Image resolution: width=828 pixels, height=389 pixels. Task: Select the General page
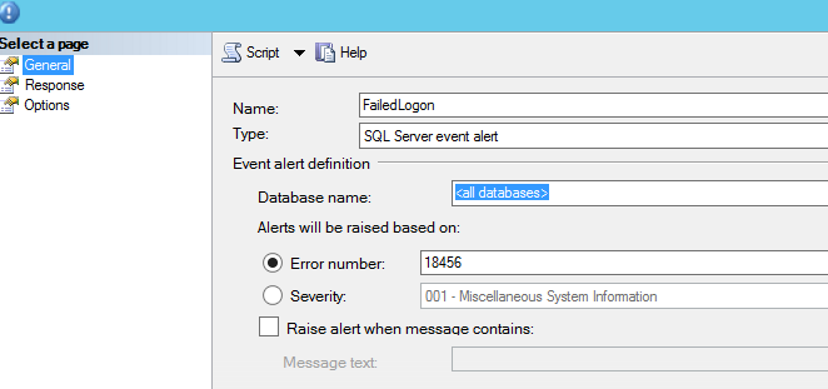48,65
